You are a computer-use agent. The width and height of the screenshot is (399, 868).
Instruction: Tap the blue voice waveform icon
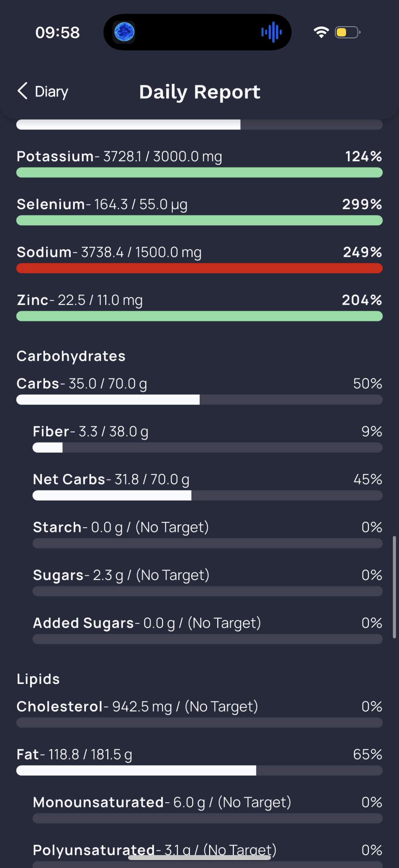click(271, 32)
